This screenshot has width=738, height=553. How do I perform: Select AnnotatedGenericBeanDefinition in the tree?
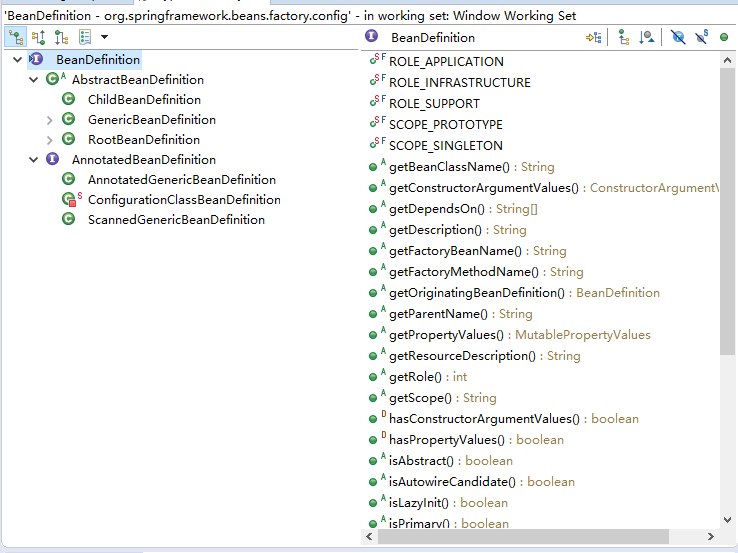click(182, 180)
